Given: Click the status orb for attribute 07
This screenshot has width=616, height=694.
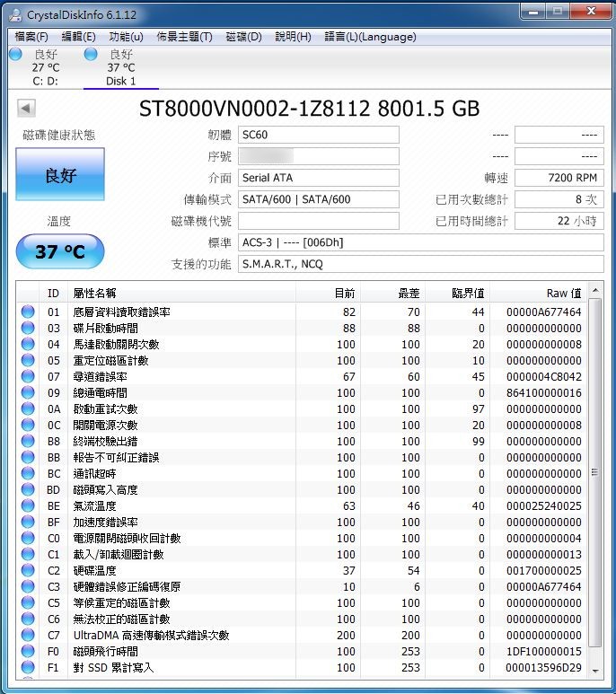Looking at the screenshot, I should (28, 376).
